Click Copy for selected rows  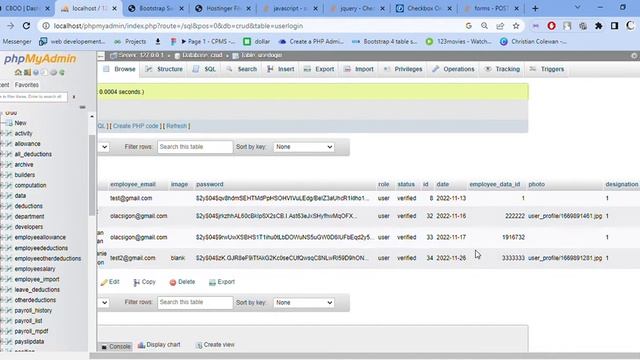point(144,282)
